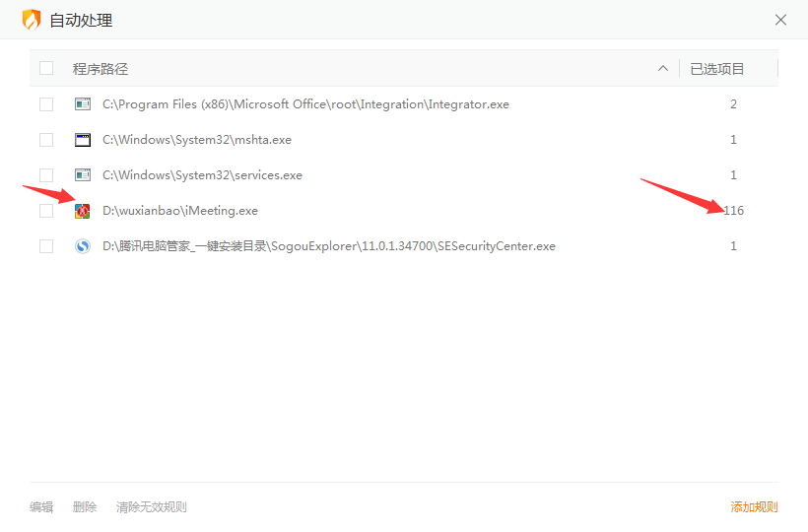Tick the checkbox beside services.exe
Screen dimensions: 808x532
tap(46, 175)
